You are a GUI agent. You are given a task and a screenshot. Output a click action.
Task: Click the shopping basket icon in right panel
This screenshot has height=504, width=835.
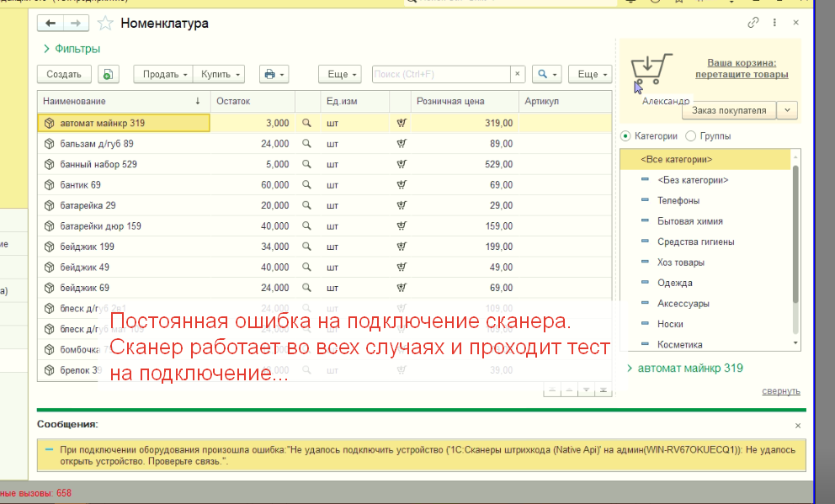point(652,72)
